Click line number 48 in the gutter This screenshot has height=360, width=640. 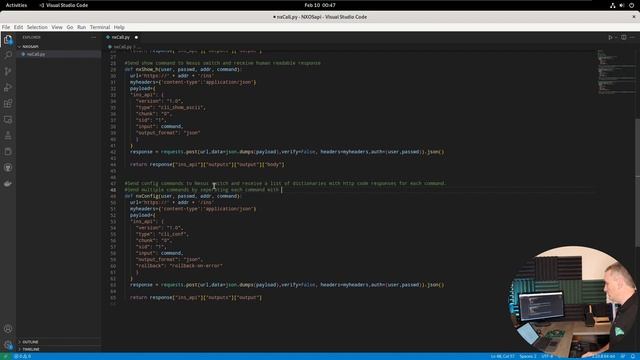113,190
